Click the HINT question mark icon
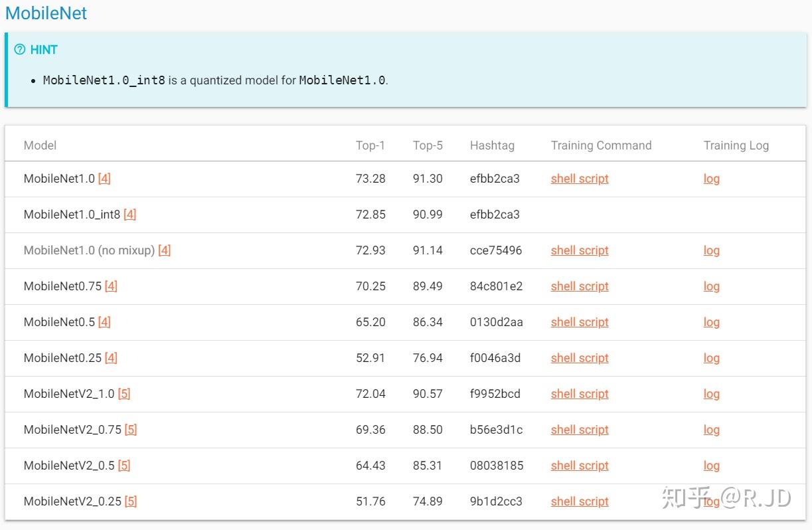 click(20, 50)
